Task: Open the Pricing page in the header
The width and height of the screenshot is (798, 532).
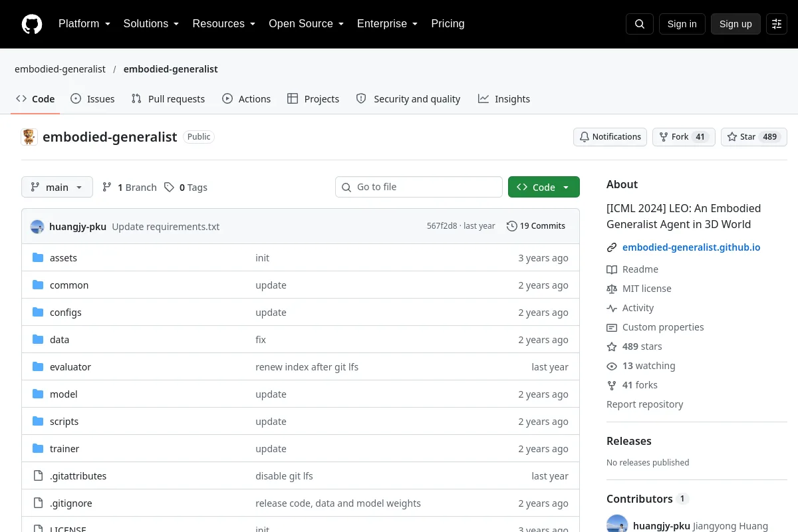Action: tap(448, 24)
